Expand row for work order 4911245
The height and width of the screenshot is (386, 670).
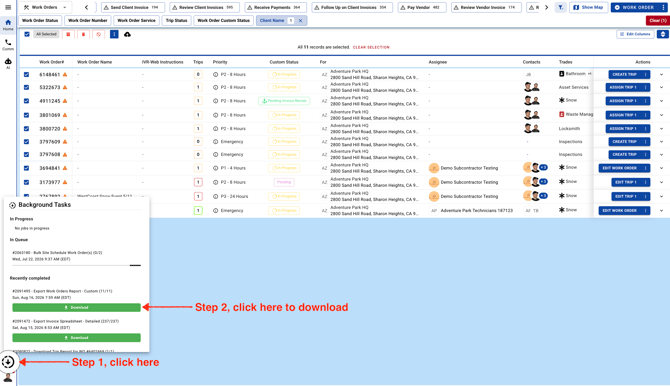tap(661, 101)
